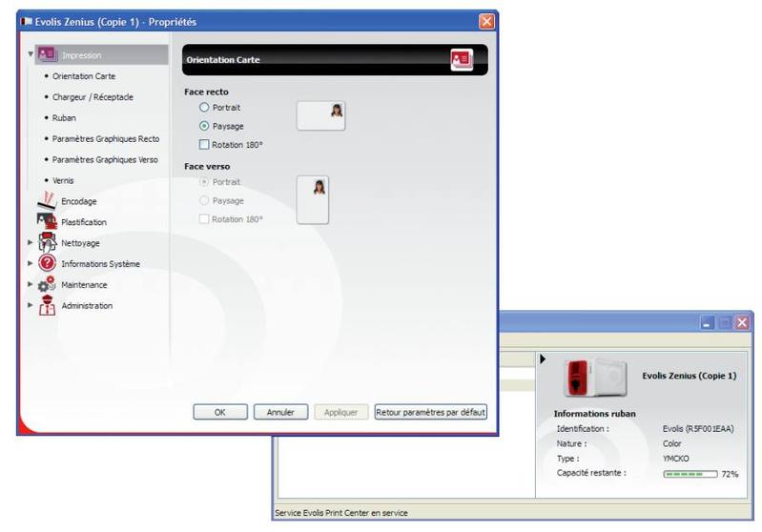Click the Color ribbon nature value
Screen dimensions: 762x532
(671, 443)
